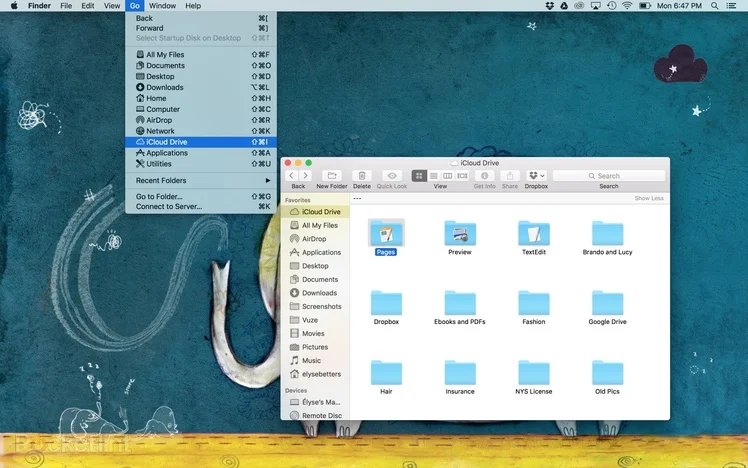
Task: Open the Dropbox toolbar dropdown
Action: [536, 176]
